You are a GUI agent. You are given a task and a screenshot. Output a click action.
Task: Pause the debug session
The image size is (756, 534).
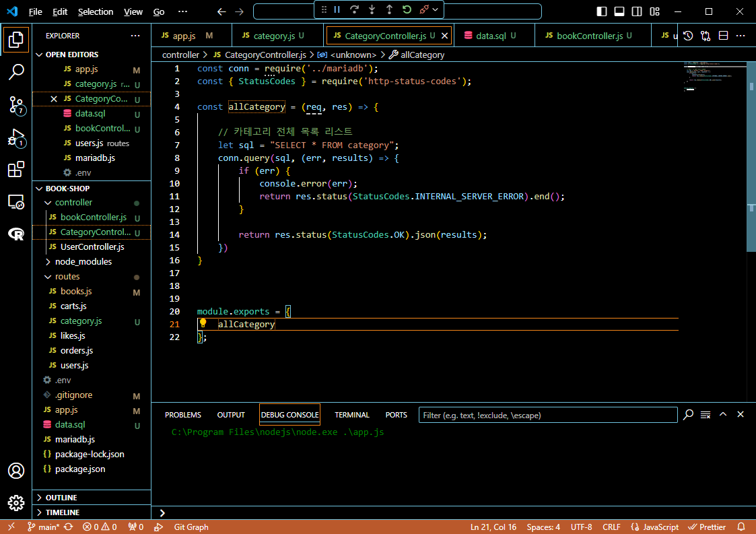[337, 9]
